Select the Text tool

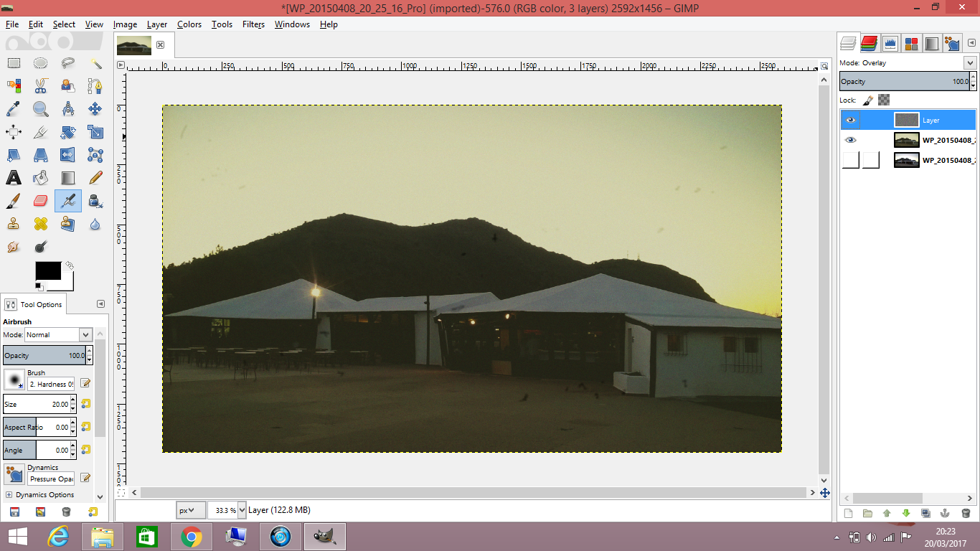point(14,178)
